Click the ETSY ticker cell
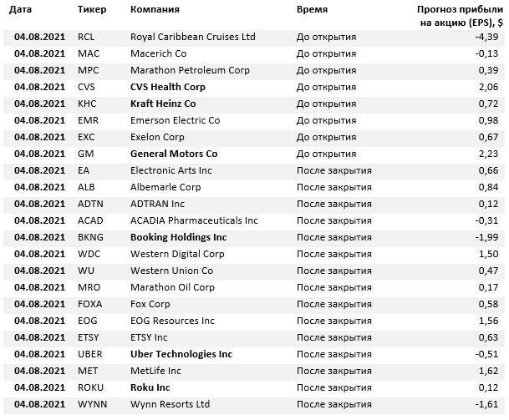Screen dimensions: 509x420 [88, 337]
